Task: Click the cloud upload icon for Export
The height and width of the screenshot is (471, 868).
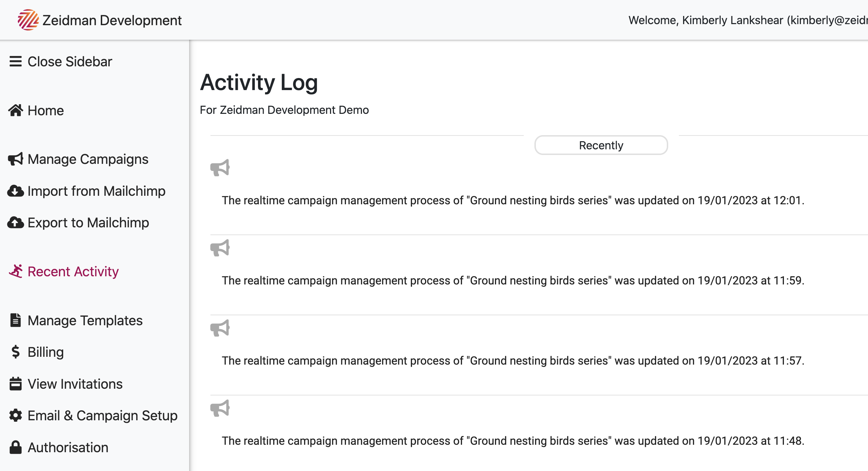Action: point(16,222)
